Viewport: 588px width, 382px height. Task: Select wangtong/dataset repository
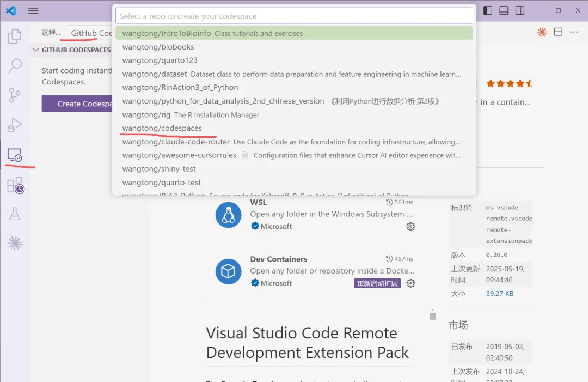pos(294,74)
